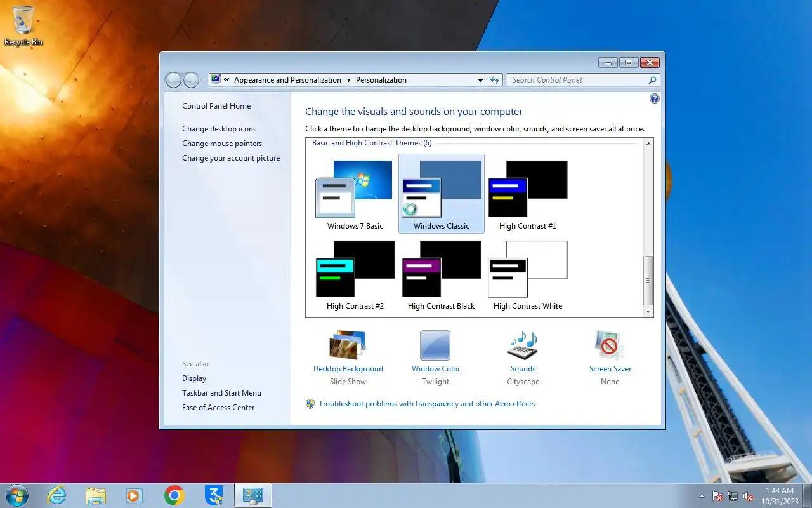The width and height of the screenshot is (812, 508).
Task: Click Appearance and Personalization breadcrumb
Action: 287,80
